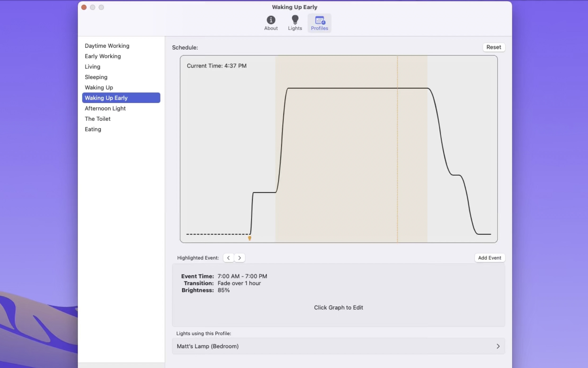Open the Living profile

click(92, 67)
